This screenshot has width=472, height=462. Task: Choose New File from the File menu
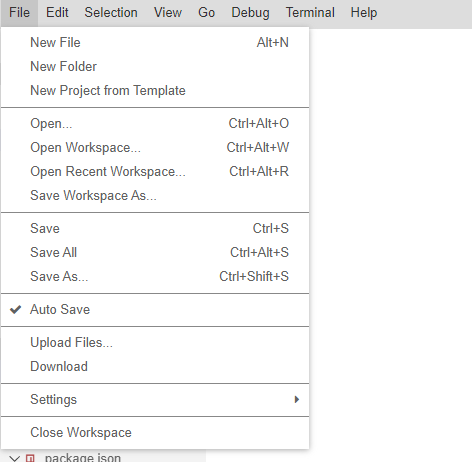point(155,43)
